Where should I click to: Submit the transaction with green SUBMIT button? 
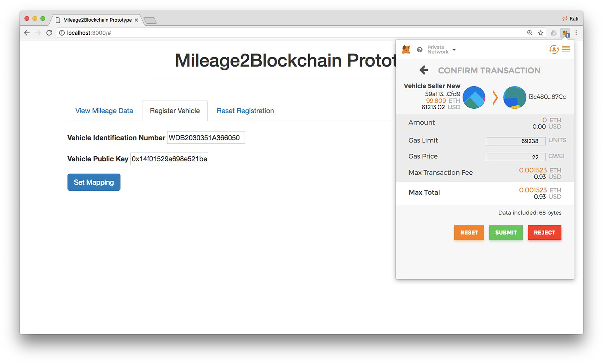(506, 232)
